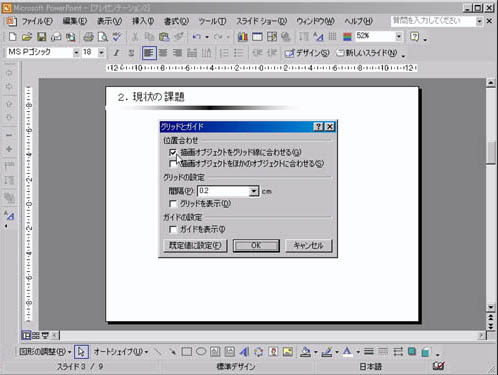Open the 挿入 menu

coord(143,21)
